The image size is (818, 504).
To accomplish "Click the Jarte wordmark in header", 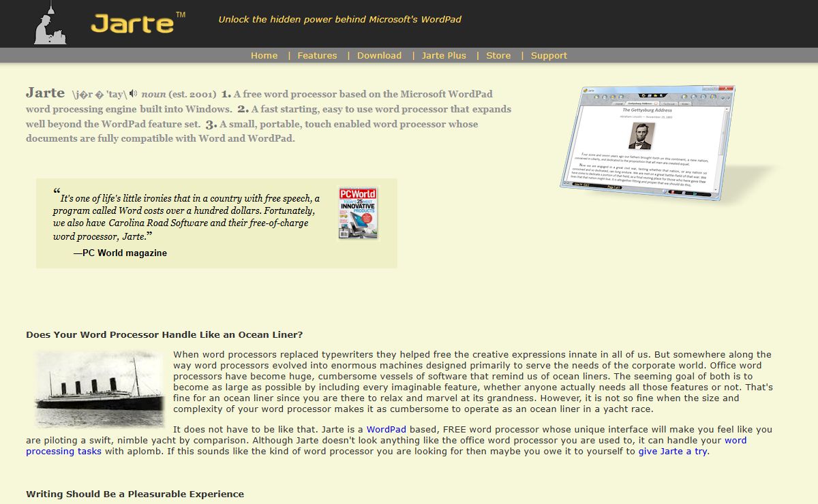I will point(138,23).
